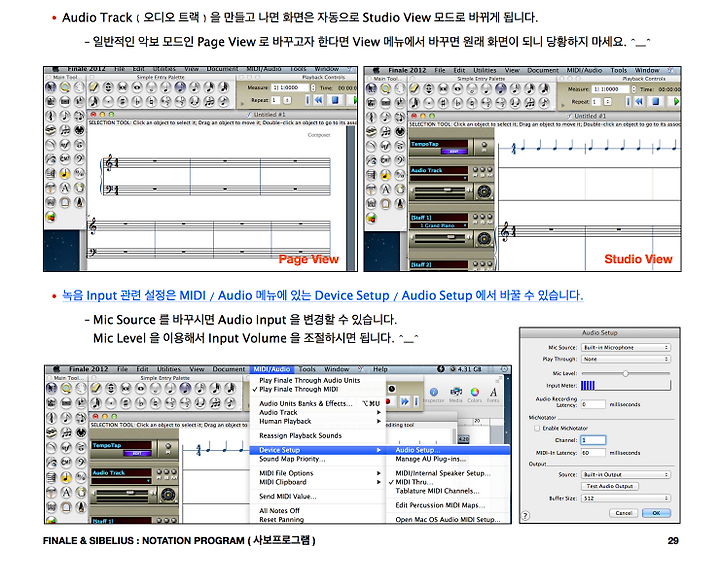Click the Apple menu icon in the bottom screenshot

pyautogui.click(x=56, y=369)
